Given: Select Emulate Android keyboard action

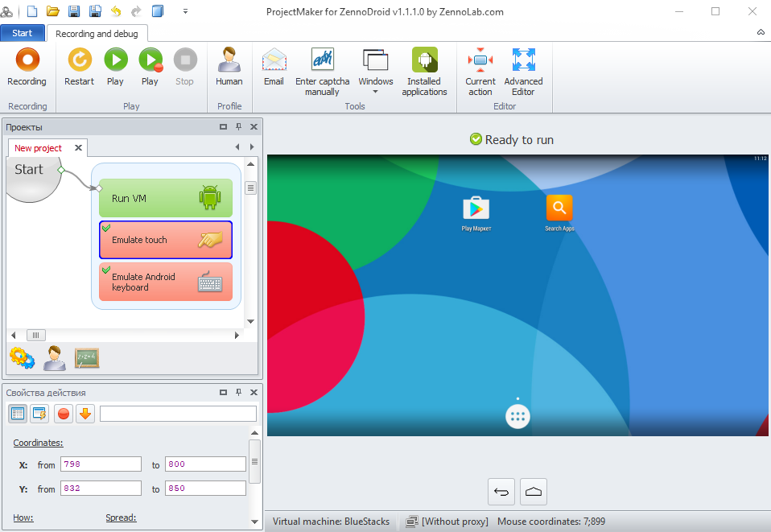Looking at the screenshot, I should click(x=166, y=282).
